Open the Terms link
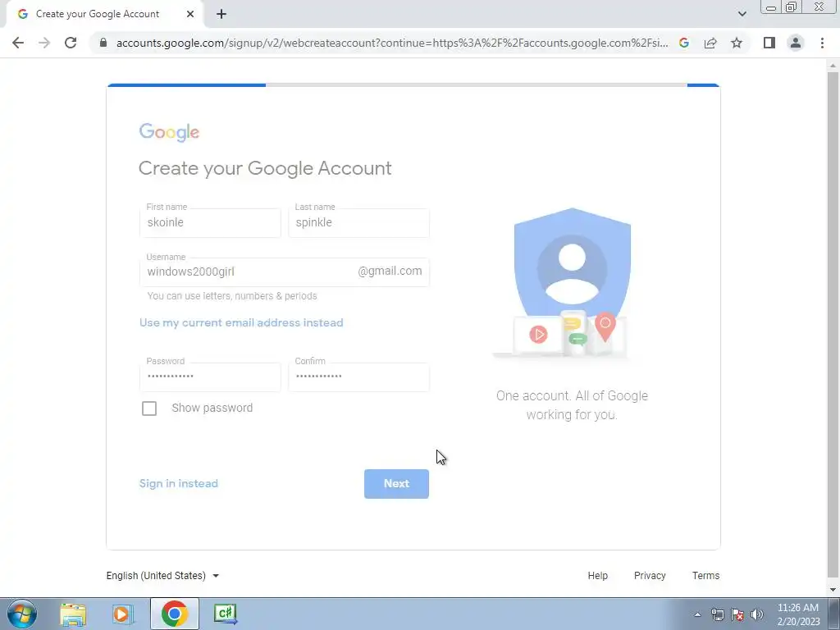The image size is (840, 630). point(705,575)
